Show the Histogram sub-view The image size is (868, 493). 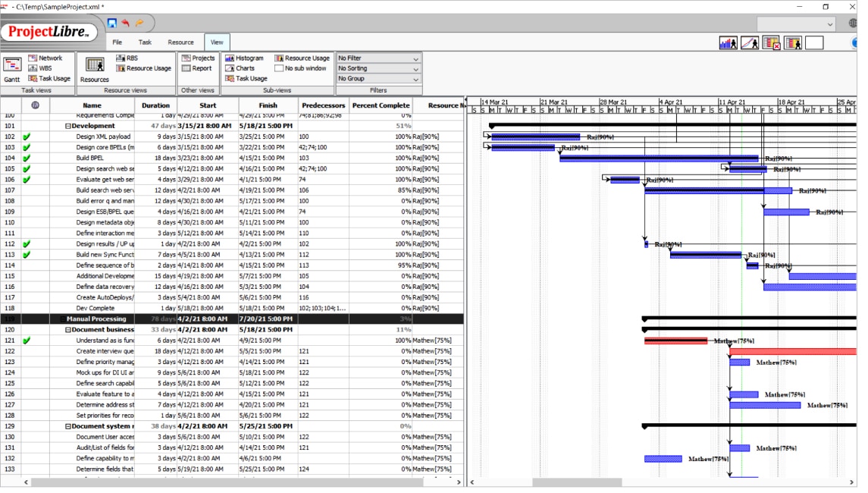(244, 58)
